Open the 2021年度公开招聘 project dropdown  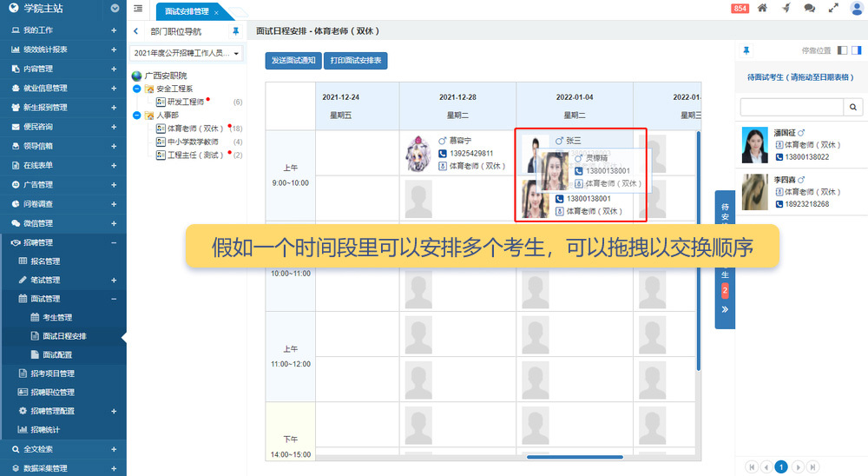click(x=187, y=53)
